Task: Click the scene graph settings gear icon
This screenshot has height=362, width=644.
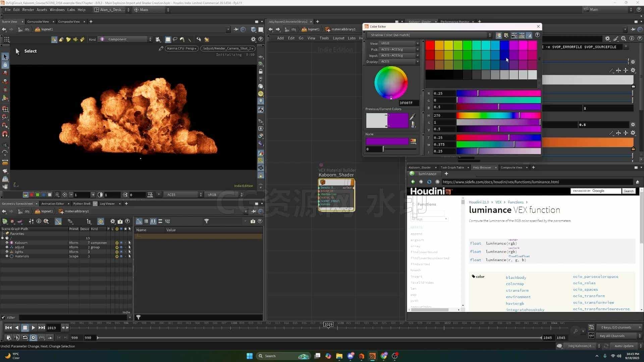Action: pos(113,221)
